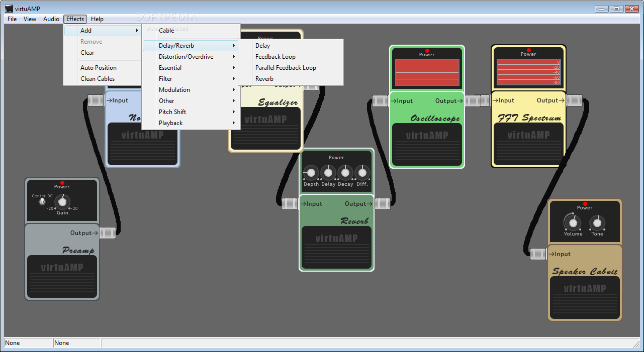
Task: Click the Reverb Output label
Action: (358, 204)
